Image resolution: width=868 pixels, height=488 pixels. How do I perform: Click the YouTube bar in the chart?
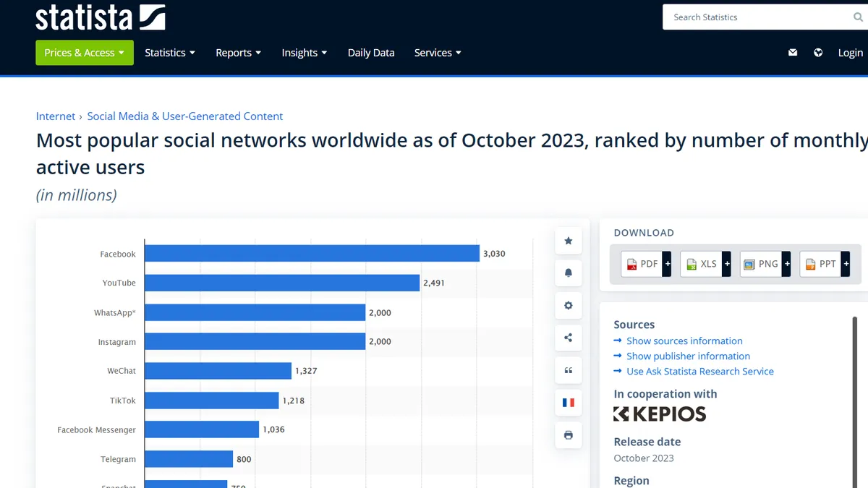tap(283, 283)
